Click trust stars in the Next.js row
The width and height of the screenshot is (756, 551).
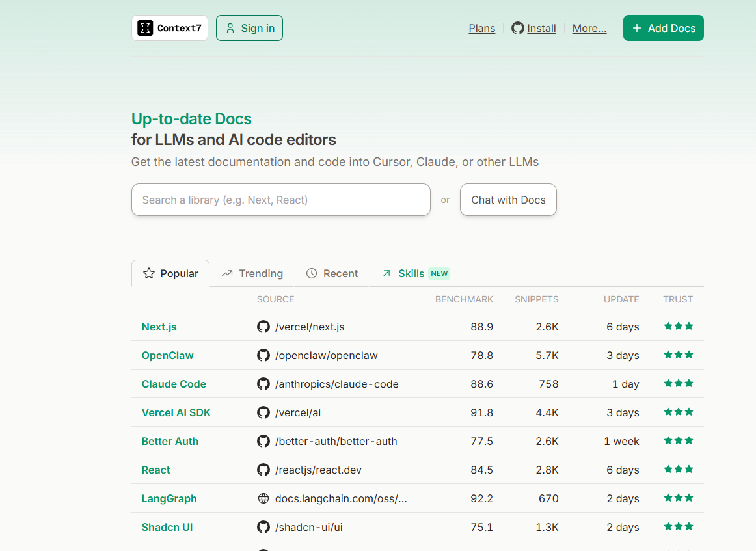679,327
